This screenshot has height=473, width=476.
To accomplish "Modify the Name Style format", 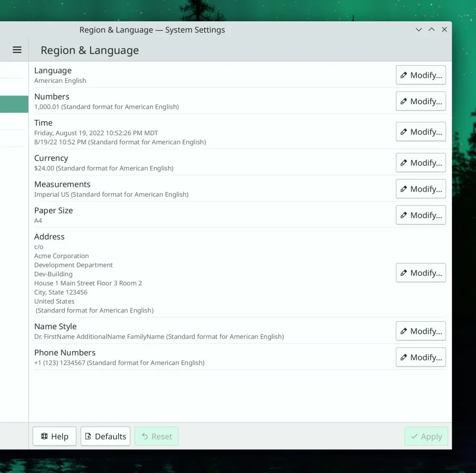I will click(x=421, y=331).
